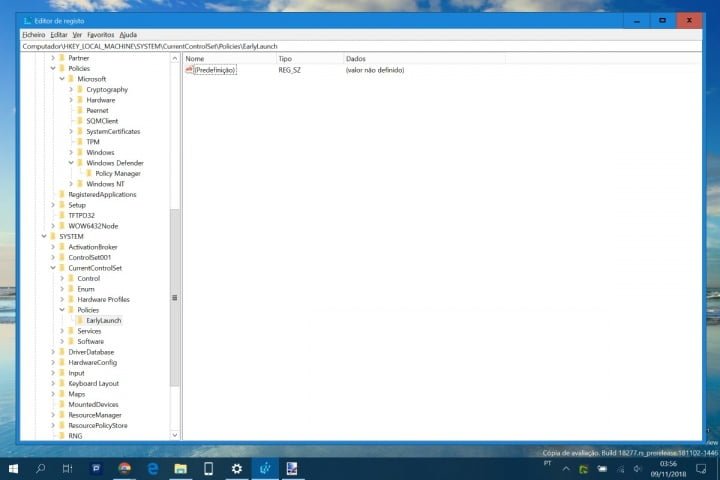Launch Microsoft Edge from the taskbar

[x=152, y=469]
